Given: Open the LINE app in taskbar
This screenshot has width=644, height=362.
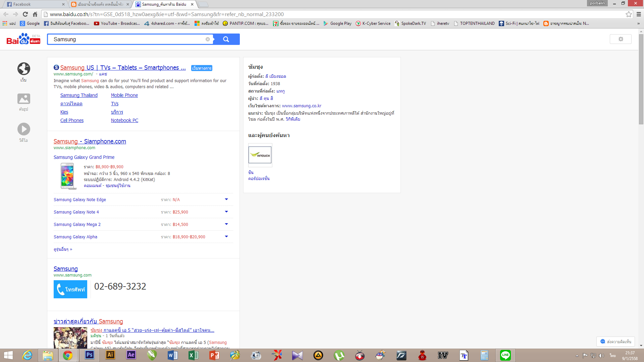Looking at the screenshot, I should pyautogui.click(x=505, y=355).
